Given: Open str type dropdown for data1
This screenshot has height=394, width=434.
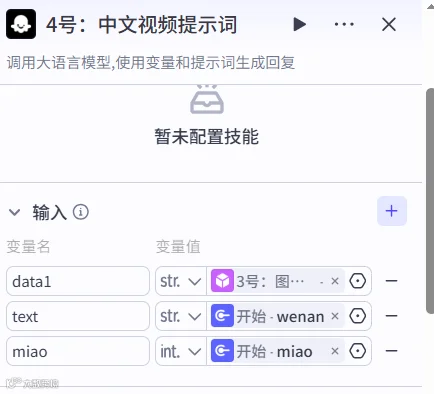Looking at the screenshot, I should 181,281.
